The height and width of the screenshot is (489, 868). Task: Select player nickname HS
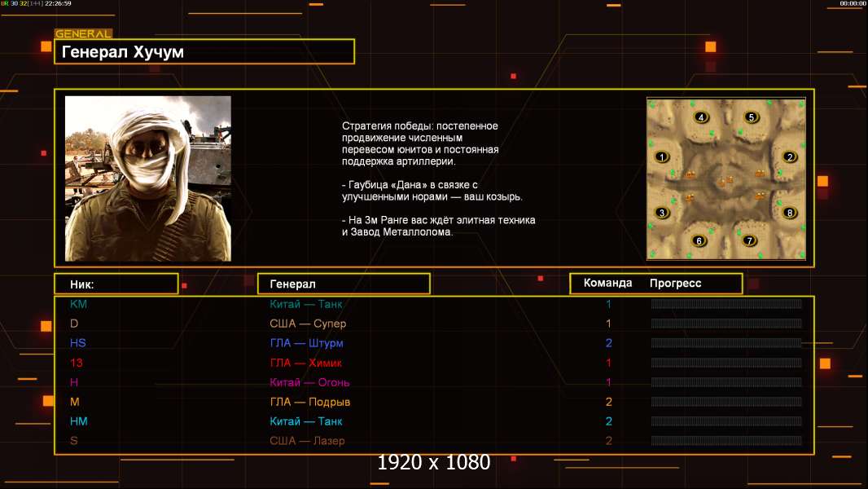point(78,343)
